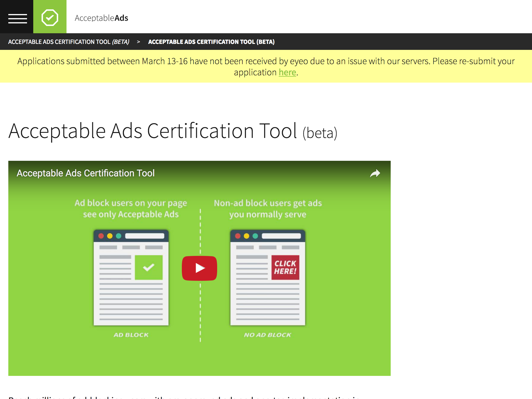This screenshot has height=399, width=532.
Task: Click the 'NO AD BLOCK' caption in video
Action: [x=268, y=335]
